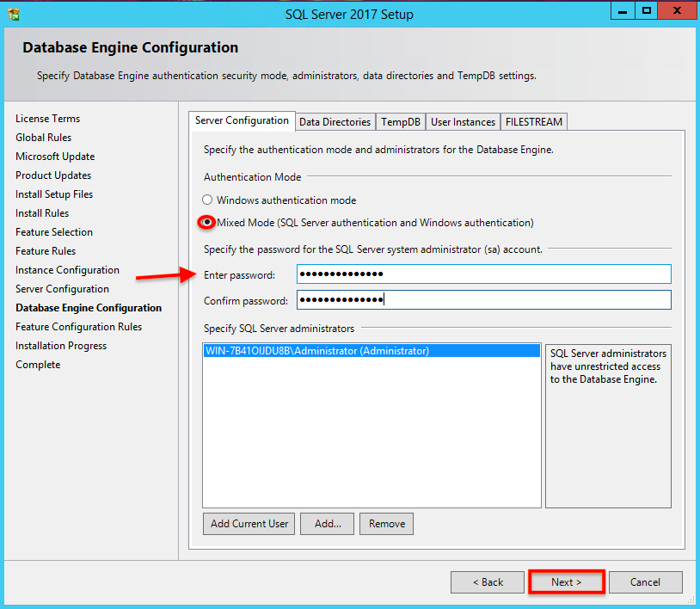Click the Specify SQL Server administrators label
This screenshot has height=609, width=700.
click(x=279, y=329)
